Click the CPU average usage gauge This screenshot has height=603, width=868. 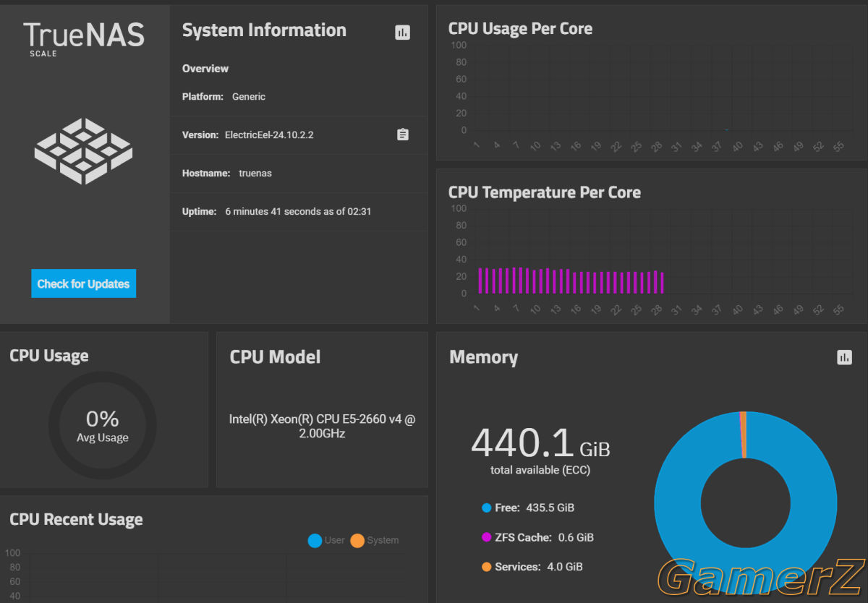point(103,425)
